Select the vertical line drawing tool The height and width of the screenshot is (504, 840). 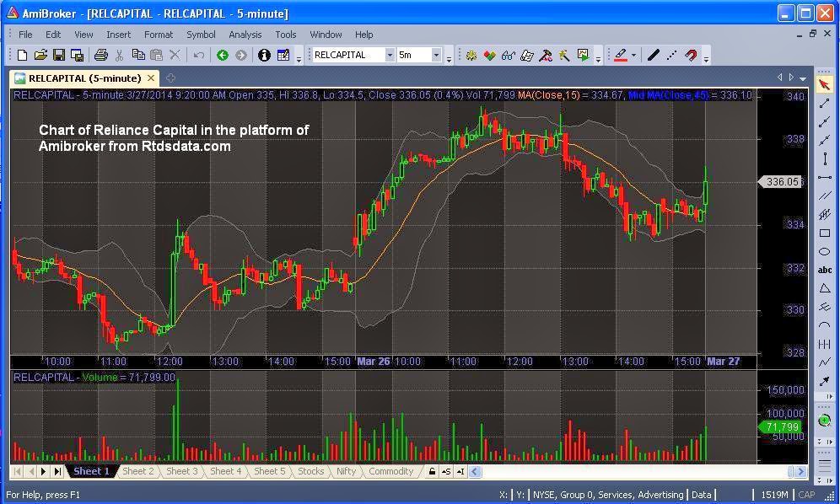click(825, 158)
